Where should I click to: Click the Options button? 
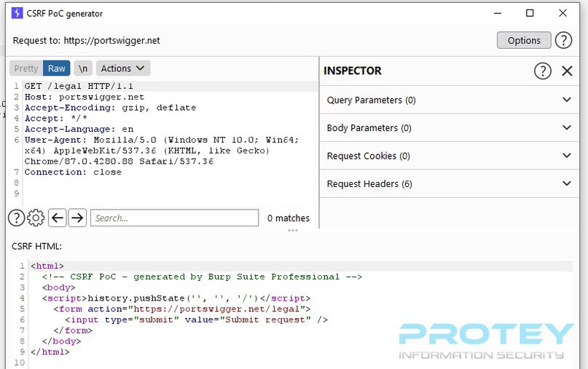tap(524, 41)
